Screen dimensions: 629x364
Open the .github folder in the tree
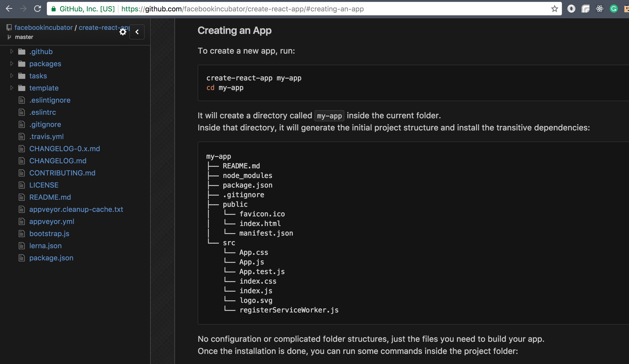click(41, 52)
